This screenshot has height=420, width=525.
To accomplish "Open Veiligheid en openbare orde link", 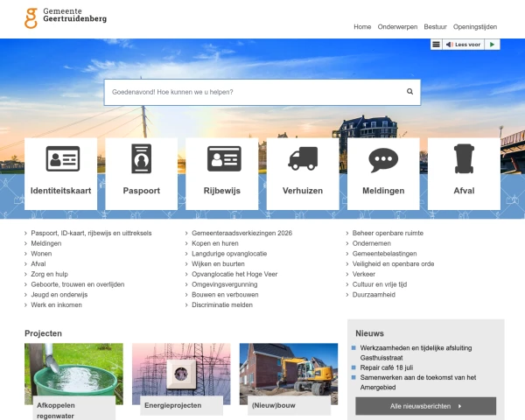I will coord(393,264).
